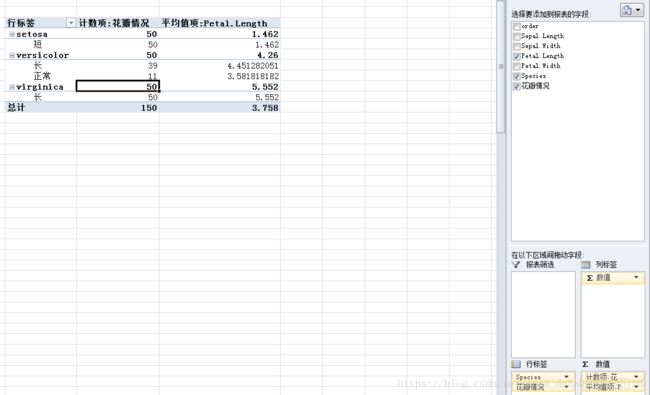Click the worksheet vertical scrollbar thumb
The height and width of the screenshot is (395, 650).
501,66
